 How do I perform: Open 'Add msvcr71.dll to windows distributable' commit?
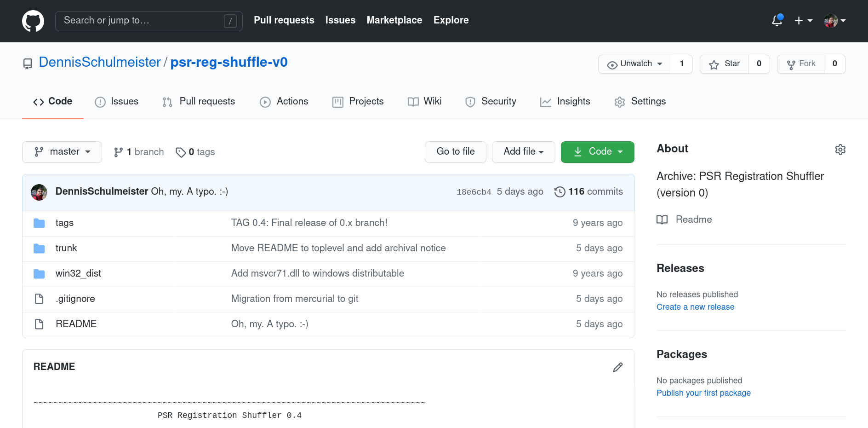[318, 274]
